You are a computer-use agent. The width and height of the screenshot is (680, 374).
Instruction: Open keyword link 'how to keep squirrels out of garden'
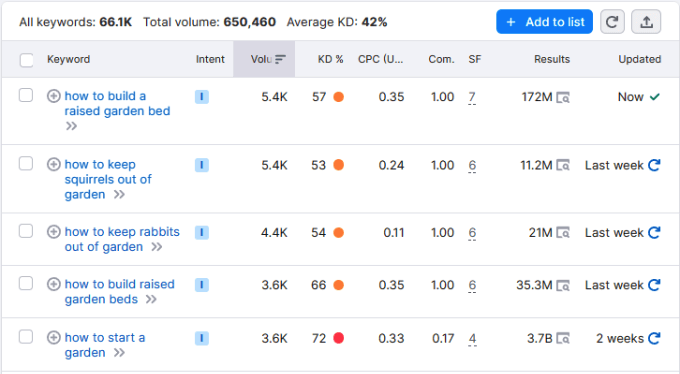(108, 179)
